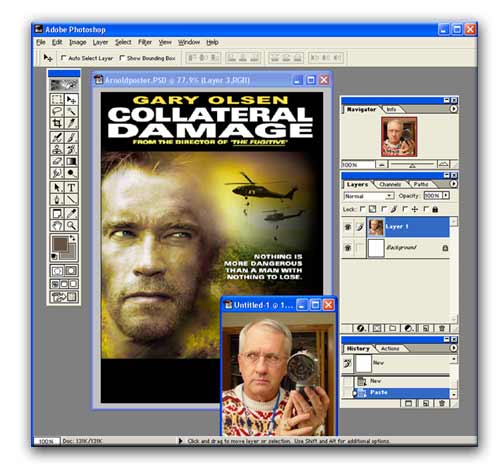Screen dimensions: 500x476
Task: Click the swap foreground/background colors arrow
Action: 72,238
